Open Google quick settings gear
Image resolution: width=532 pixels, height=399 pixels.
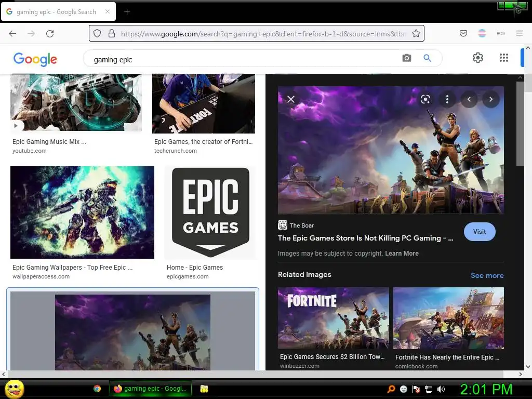[x=478, y=58]
